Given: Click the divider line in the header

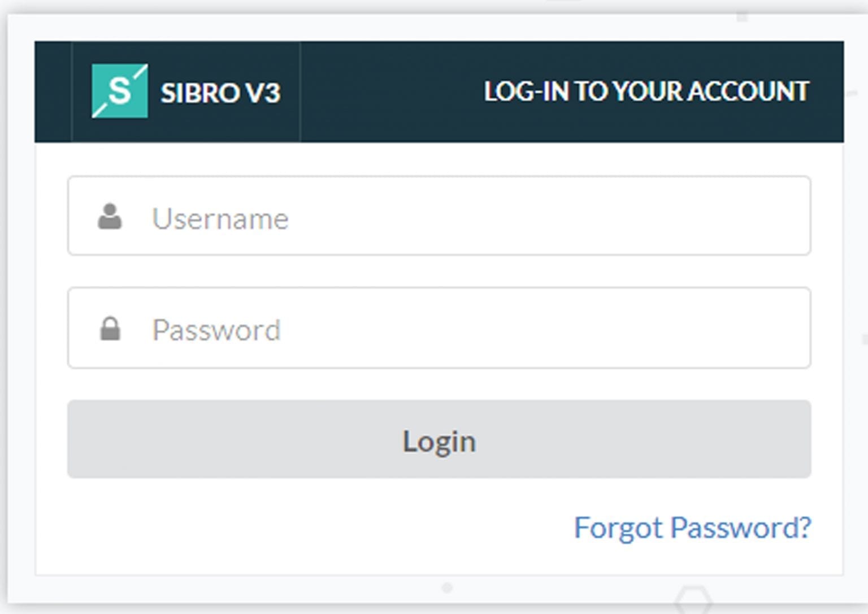Looking at the screenshot, I should [x=300, y=90].
